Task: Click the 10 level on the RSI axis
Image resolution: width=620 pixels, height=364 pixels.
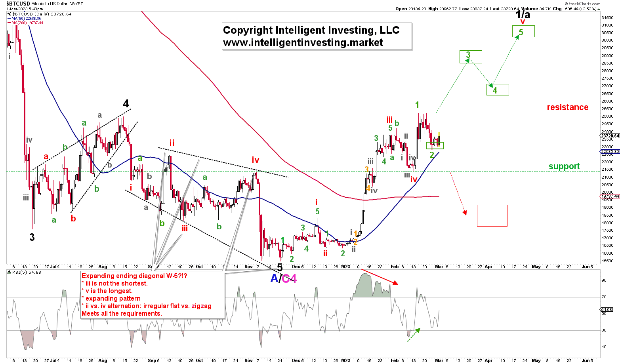Action: 604,347
